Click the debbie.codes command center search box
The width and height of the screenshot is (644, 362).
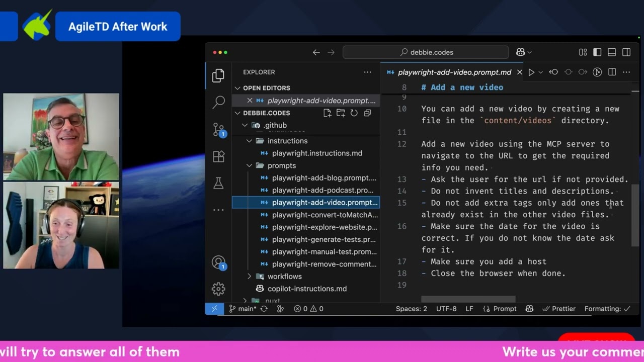point(426,52)
